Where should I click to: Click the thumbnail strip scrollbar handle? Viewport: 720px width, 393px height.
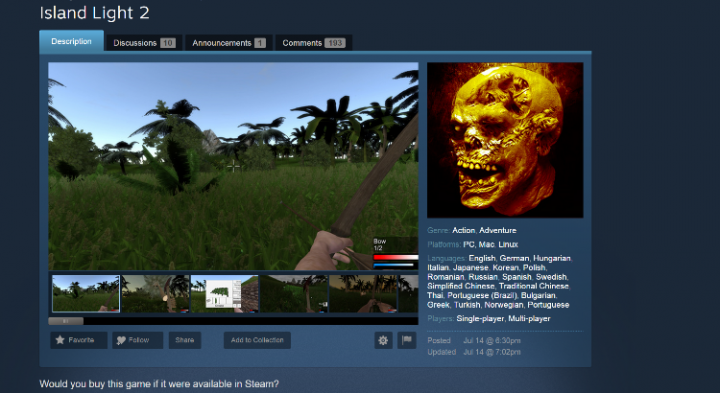point(66,321)
